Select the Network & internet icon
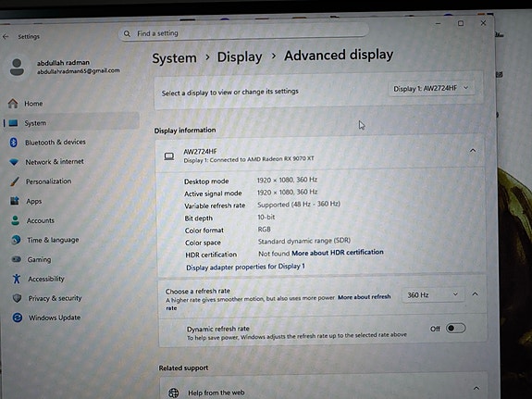Image resolution: width=532 pixels, height=399 pixels. click(14, 162)
